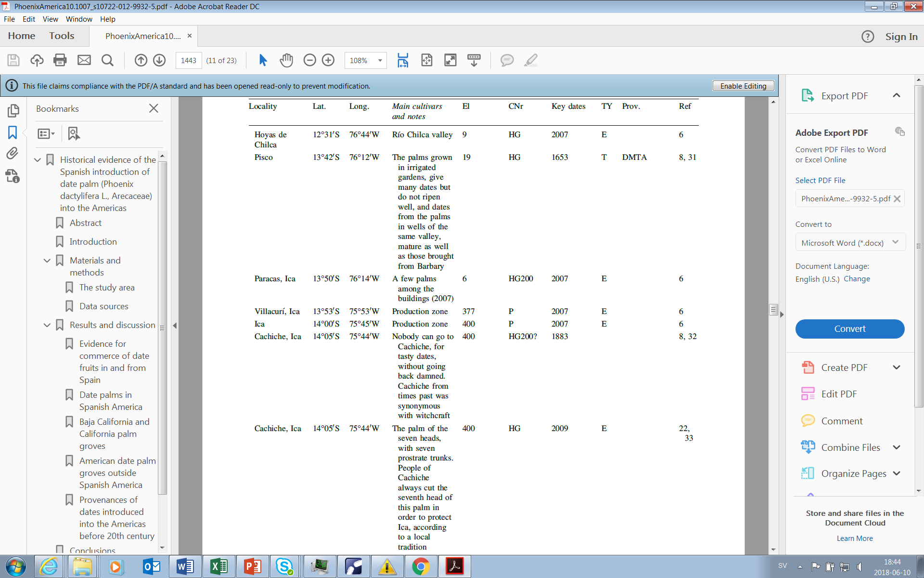Click the Save file icon

click(x=13, y=60)
